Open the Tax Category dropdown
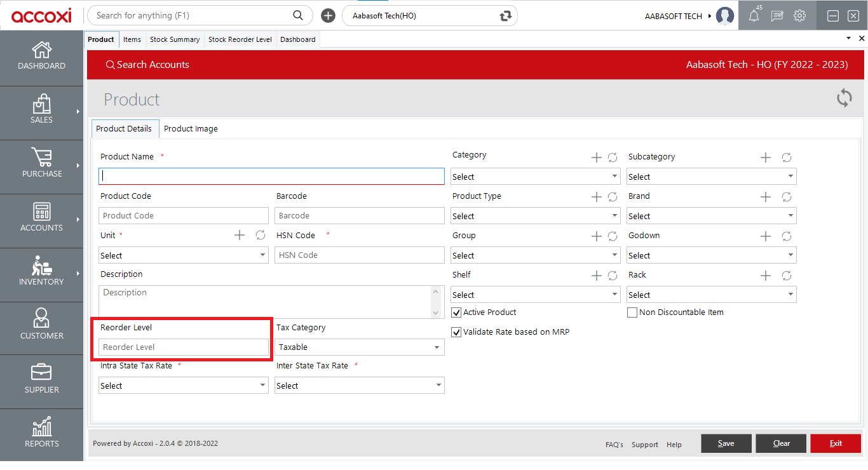This screenshot has width=868, height=470. (360, 347)
